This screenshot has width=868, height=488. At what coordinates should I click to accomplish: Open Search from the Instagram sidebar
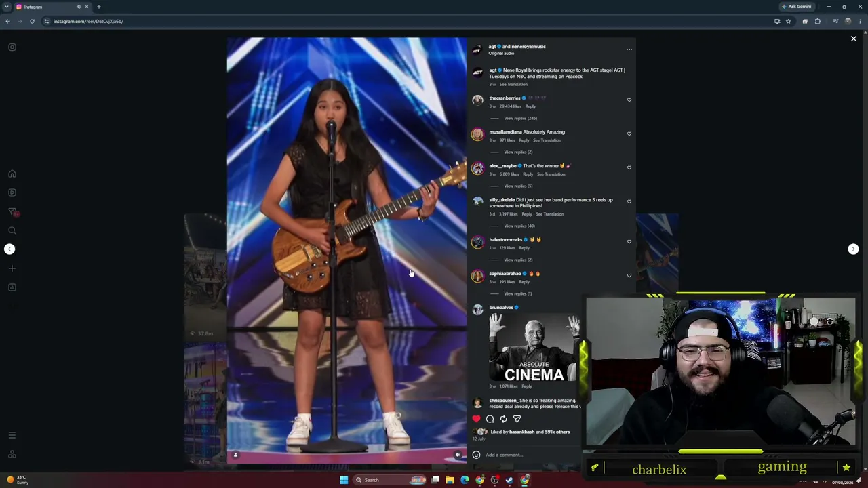[12, 230]
